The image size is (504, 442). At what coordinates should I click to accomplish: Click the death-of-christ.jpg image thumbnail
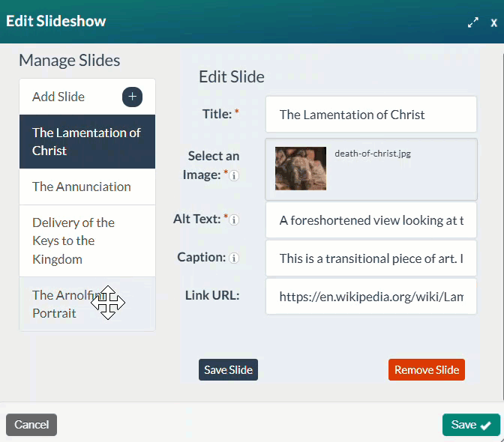click(301, 169)
